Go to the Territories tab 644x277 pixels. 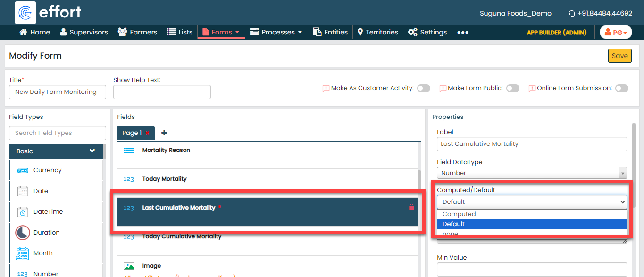tap(377, 32)
